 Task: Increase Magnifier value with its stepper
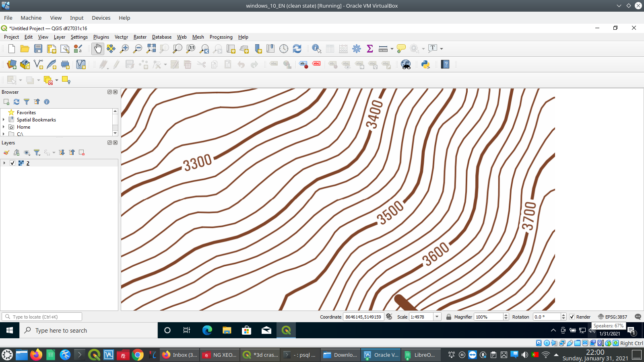click(x=505, y=315)
